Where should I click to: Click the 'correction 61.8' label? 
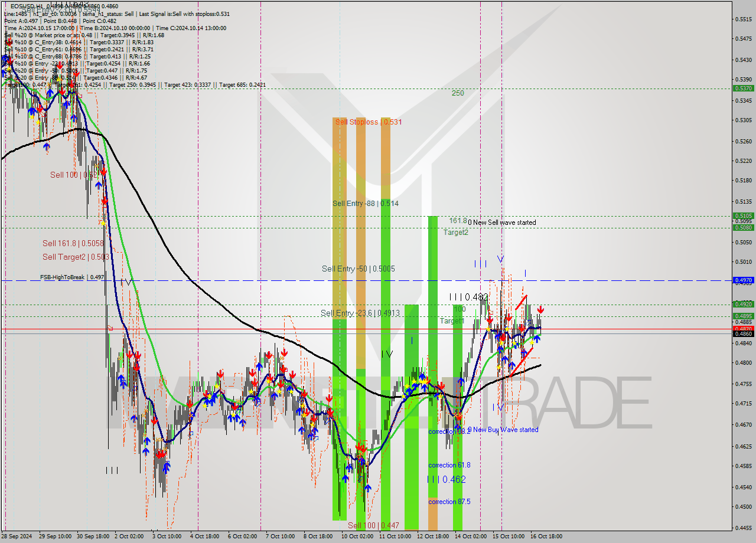coord(449,465)
